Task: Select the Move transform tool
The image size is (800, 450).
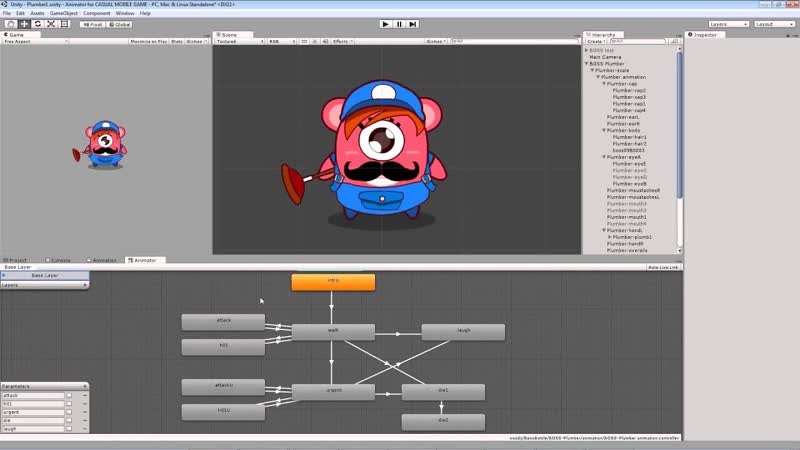Action: click(x=24, y=24)
